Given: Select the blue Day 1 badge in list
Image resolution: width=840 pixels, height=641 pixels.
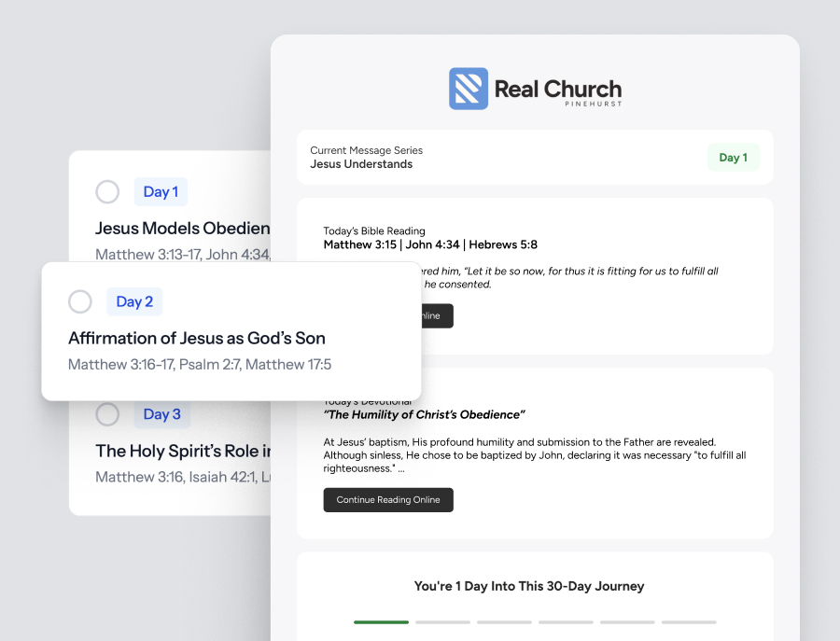Looking at the screenshot, I should [161, 192].
